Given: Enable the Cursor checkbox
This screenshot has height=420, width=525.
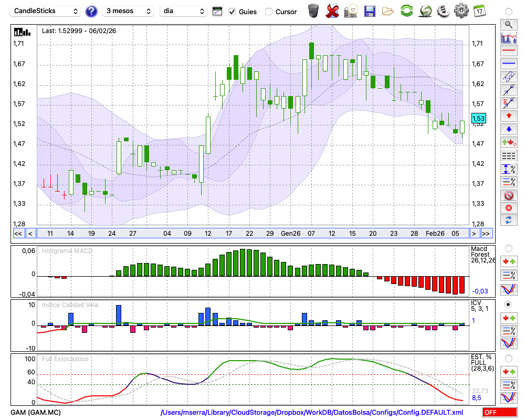Looking at the screenshot, I should [269, 12].
